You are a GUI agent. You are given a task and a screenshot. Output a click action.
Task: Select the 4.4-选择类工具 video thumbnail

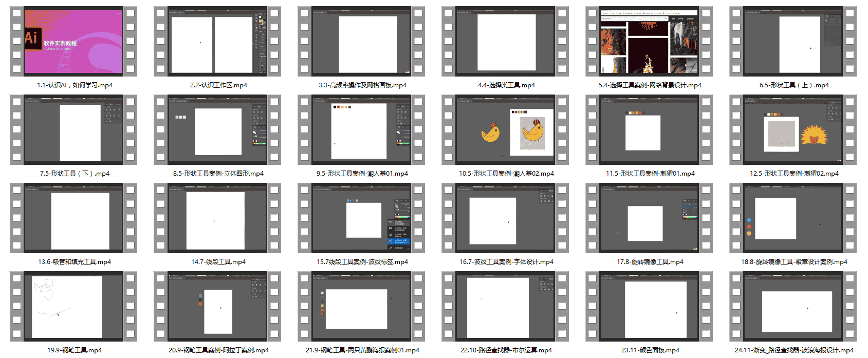tap(505, 42)
